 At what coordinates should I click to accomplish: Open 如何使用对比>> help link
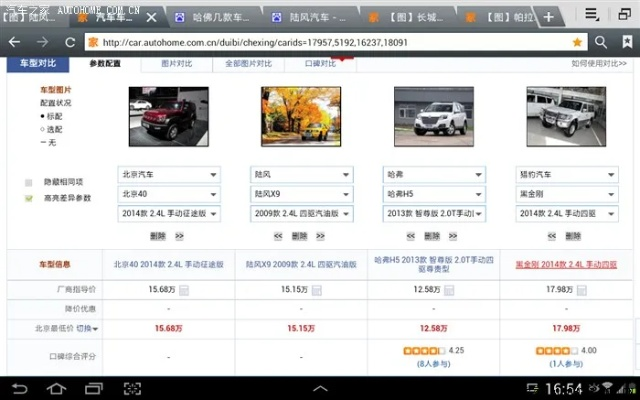click(599, 64)
